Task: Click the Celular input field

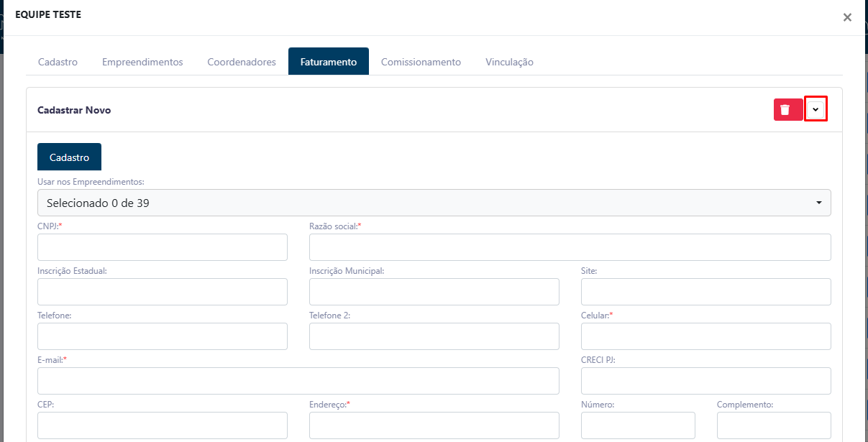Action: tap(706, 336)
